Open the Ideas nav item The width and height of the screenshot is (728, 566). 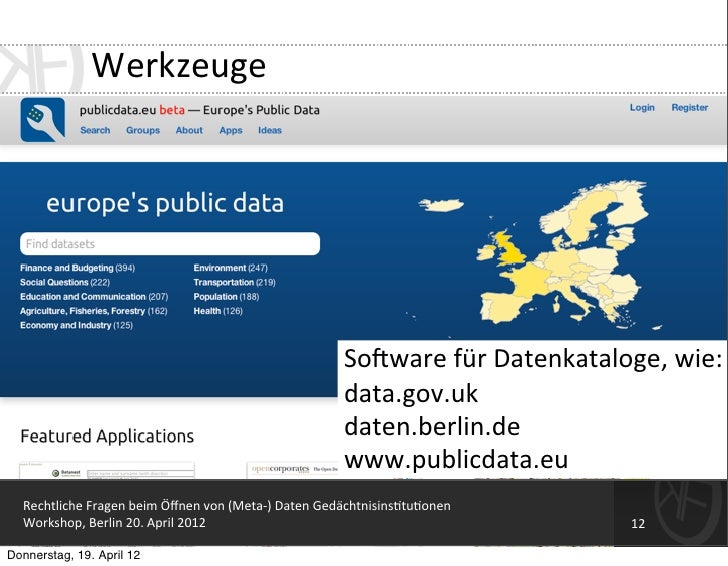click(270, 130)
